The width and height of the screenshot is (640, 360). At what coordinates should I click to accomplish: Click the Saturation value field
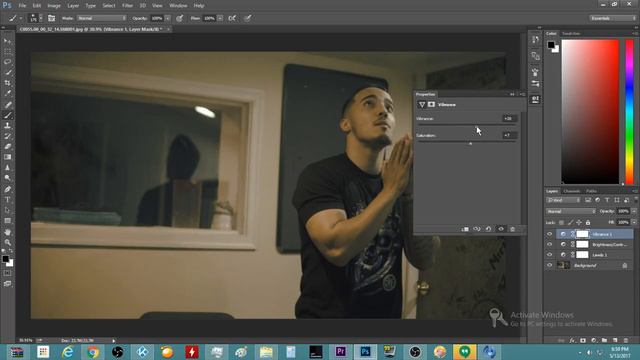[x=509, y=135]
